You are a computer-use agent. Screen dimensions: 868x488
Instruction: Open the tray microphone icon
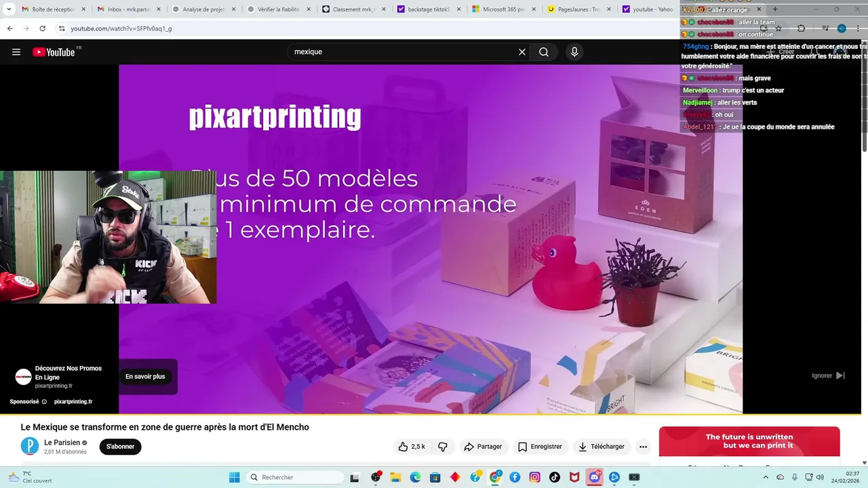(795, 477)
